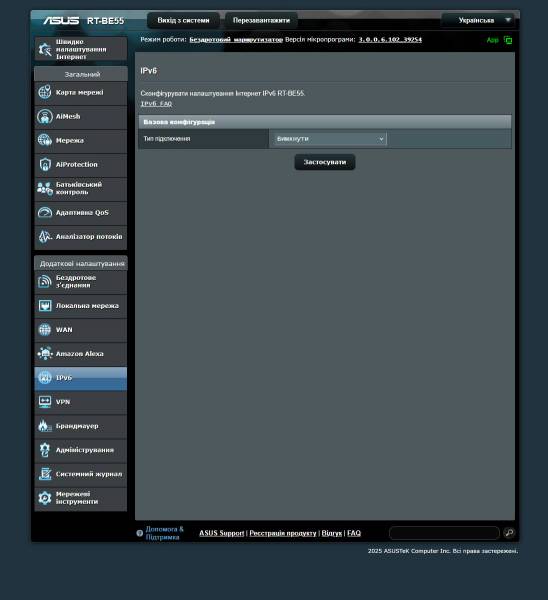Open the Локальна мережа menu item
Image resolution: width=548 pixels, height=600 pixels.
click(81, 306)
